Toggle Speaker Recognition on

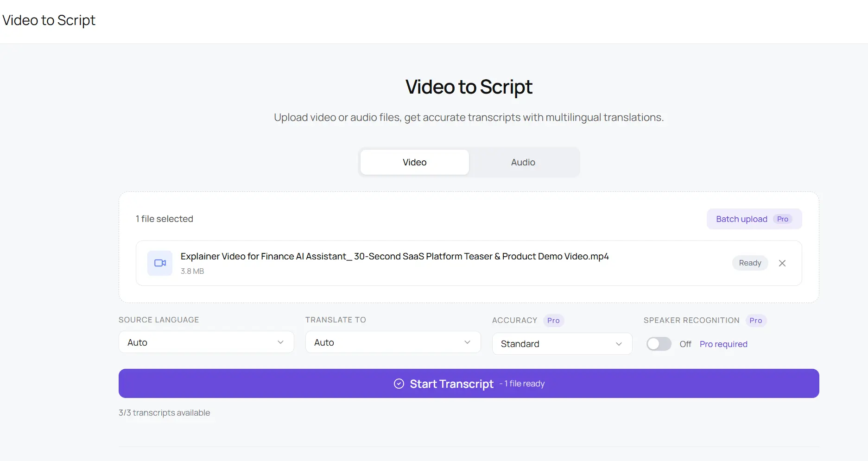(x=658, y=344)
